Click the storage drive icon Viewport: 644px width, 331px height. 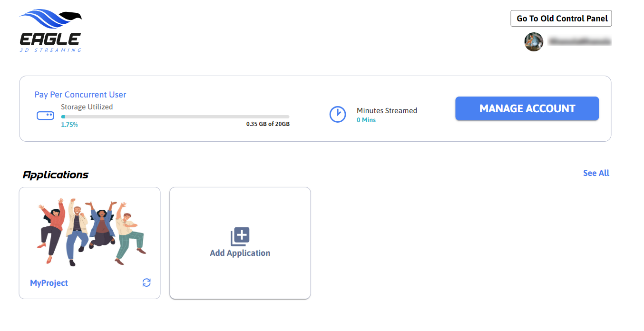[45, 116]
